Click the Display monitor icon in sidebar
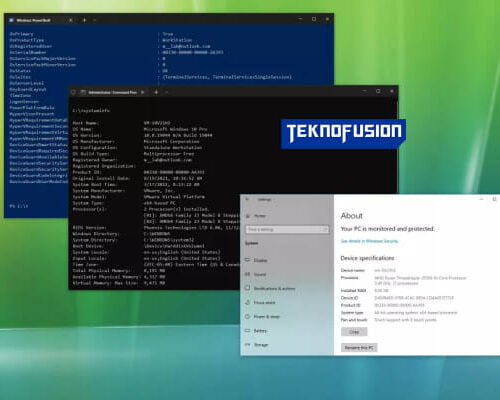500x400 pixels. 248,260
